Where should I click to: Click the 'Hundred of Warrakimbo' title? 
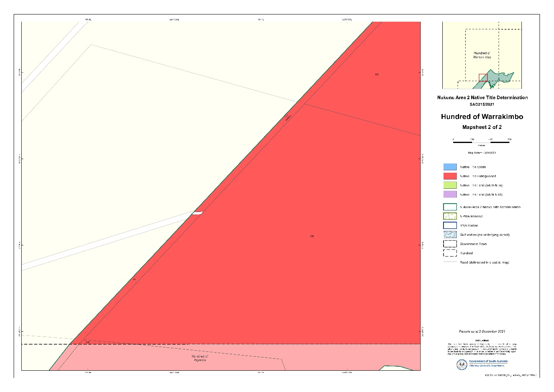(x=482, y=117)
